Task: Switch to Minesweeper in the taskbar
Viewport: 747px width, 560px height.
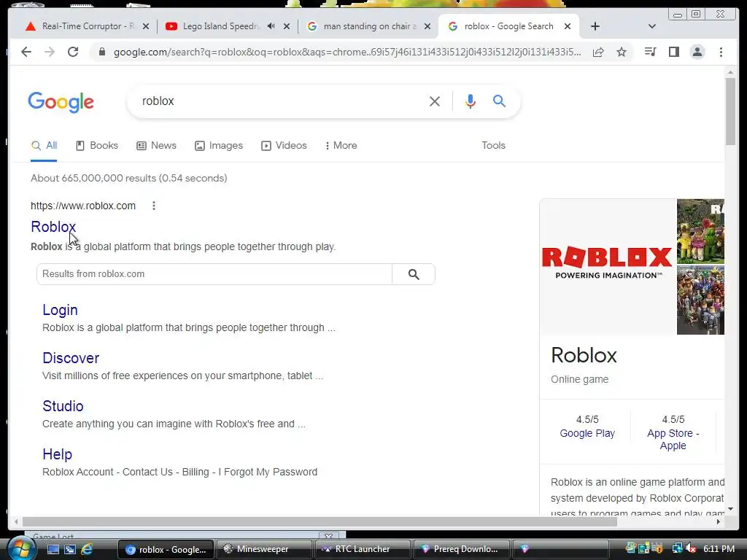Action: click(x=264, y=549)
